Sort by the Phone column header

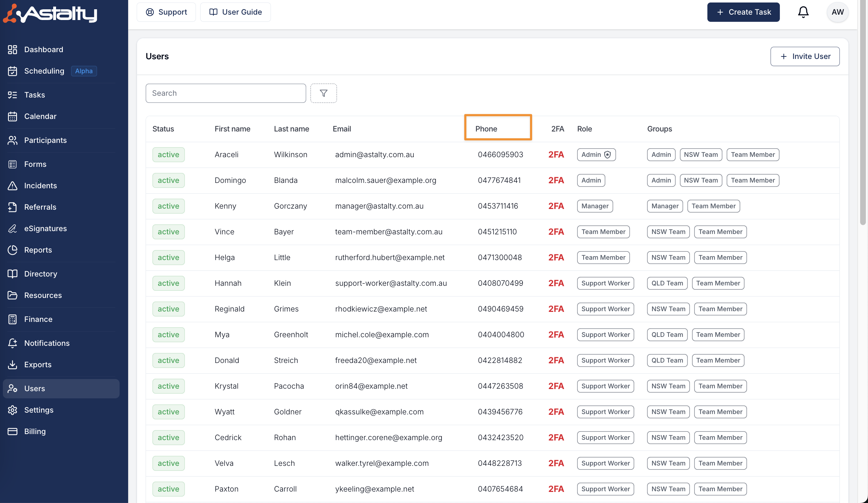pyautogui.click(x=486, y=129)
